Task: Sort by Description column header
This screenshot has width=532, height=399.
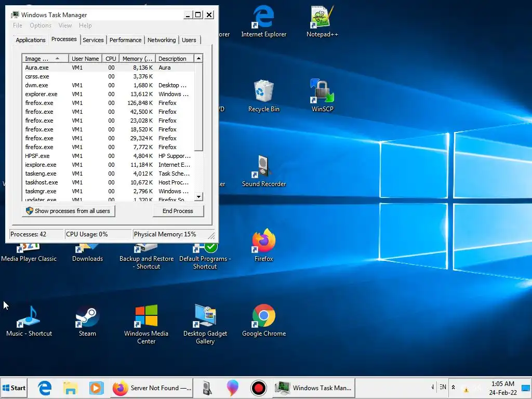Action: coord(175,59)
